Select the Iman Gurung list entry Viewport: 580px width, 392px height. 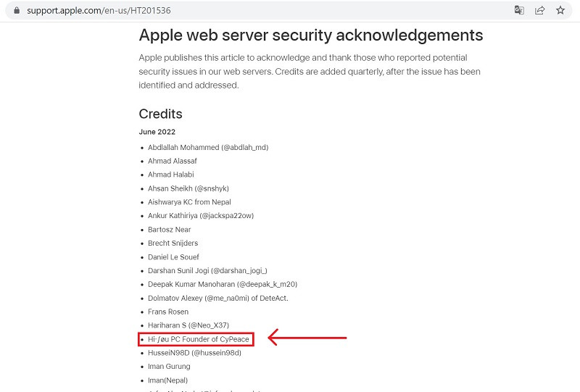pos(169,367)
